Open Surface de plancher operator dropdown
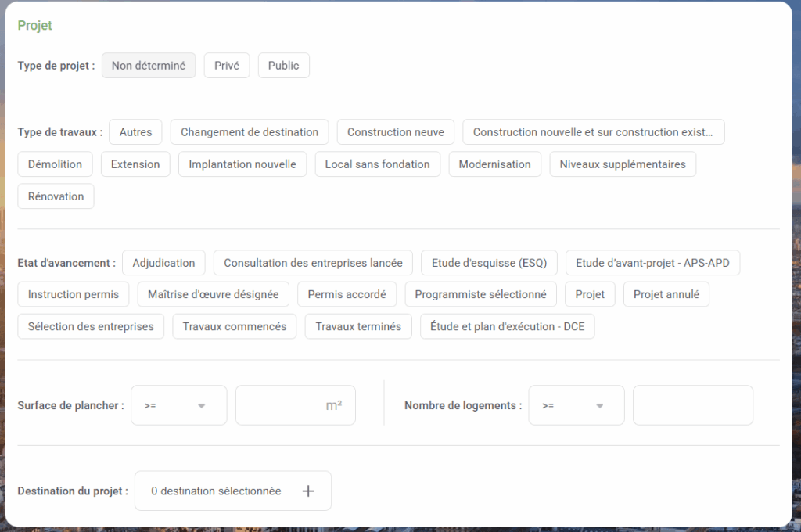Image resolution: width=801 pixels, height=532 pixels. click(178, 405)
